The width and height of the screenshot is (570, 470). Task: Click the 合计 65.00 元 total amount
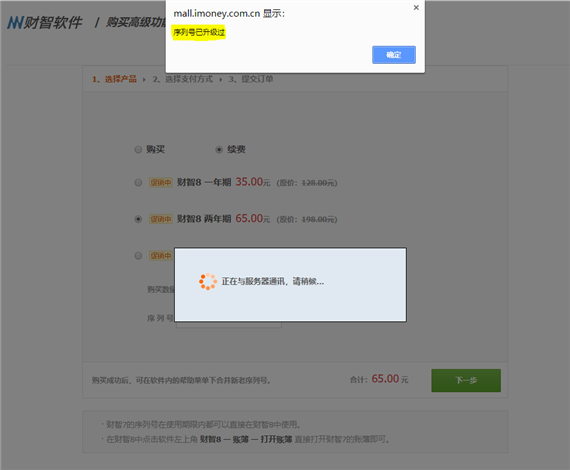tap(379, 379)
